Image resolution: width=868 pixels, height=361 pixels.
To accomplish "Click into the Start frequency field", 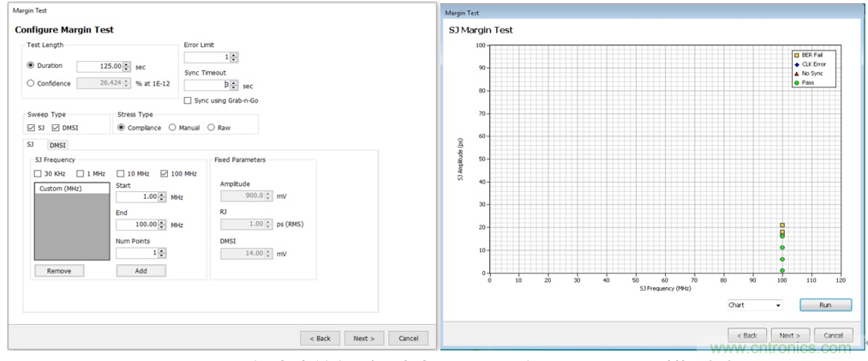I will coord(136,196).
